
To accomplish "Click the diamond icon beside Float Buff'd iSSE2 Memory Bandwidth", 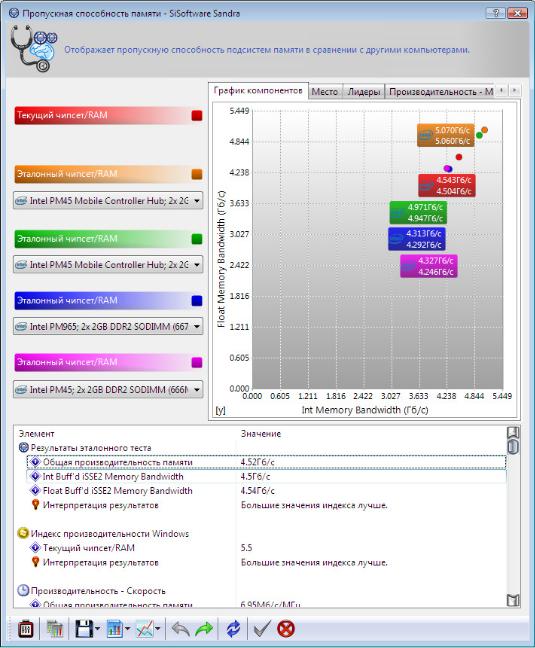I will [x=35, y=491].
